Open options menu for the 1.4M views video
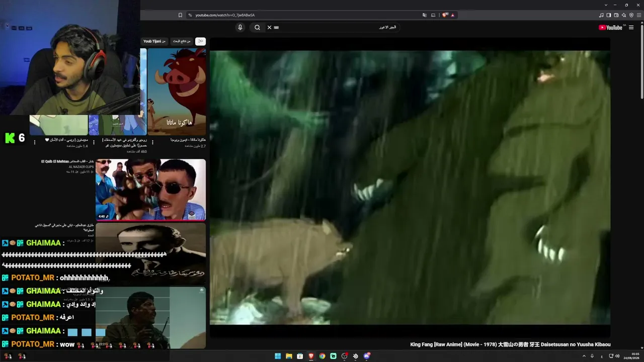This screenshot has width=644, height=362. [x=34, y=142]
